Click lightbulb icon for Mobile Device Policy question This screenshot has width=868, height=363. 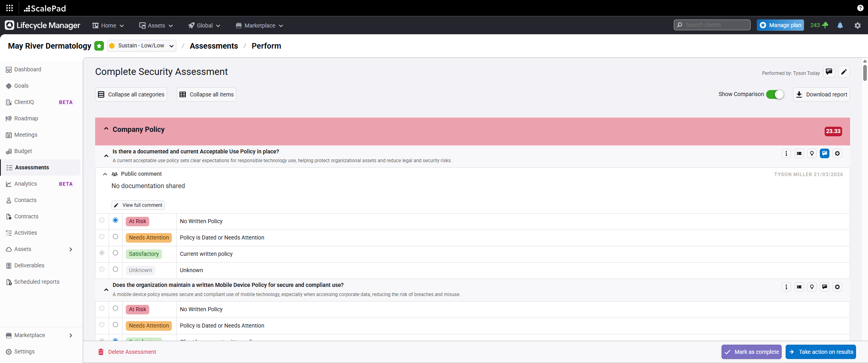point(812,287)
